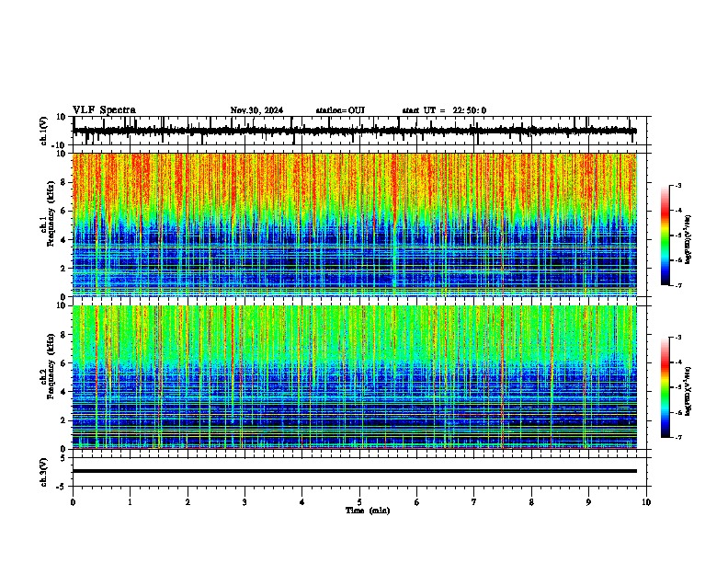This screenshot has height=563, width=728.
Task: Click inside the ch.2 spectrogram panel
Action: pyautogui.click(x=355, y=377)
